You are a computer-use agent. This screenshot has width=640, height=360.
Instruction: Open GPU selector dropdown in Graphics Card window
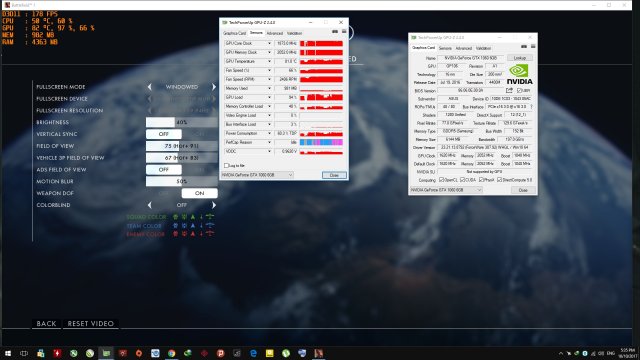(x=446, y=190)
